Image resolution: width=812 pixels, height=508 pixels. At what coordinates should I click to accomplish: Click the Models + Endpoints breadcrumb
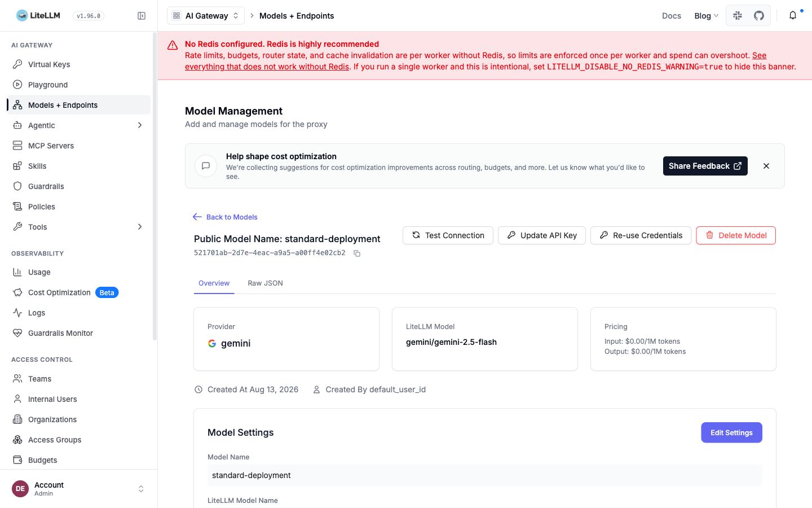[x=297, y=16]
